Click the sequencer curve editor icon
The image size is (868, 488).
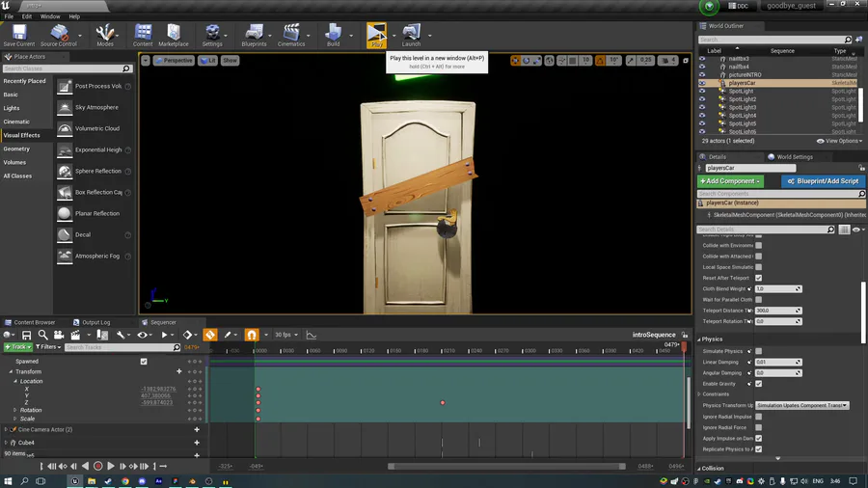(x=312, y=335)
